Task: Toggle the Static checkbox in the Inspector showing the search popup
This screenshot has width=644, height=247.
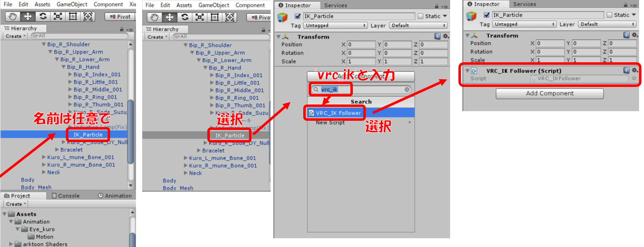Action: click(x=420, y=16)
